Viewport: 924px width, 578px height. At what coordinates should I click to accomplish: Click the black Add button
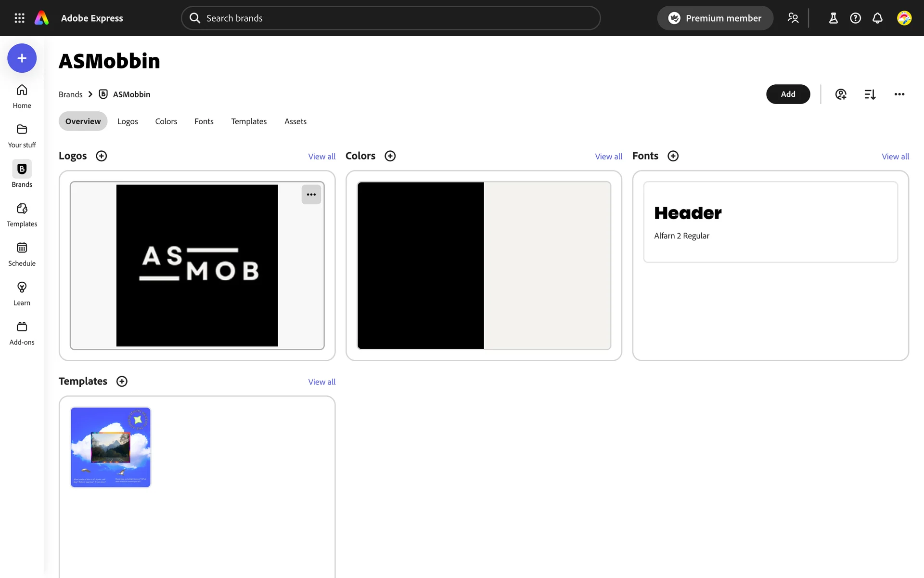(788, 94)
